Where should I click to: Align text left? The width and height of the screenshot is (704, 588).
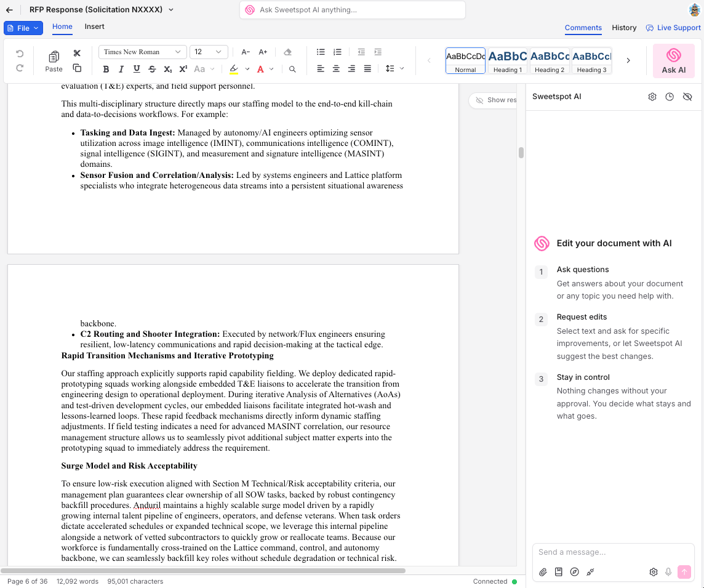pos(321,69)
